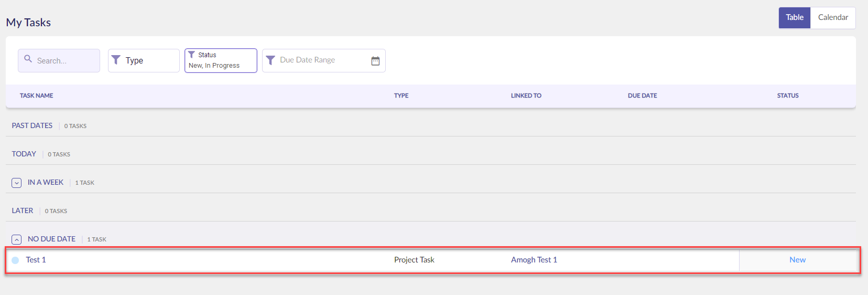This screenshot has height=295, width=868.
Task: Open the Test 1 task name
Action: pyautogui.click(x=36, y=260)
